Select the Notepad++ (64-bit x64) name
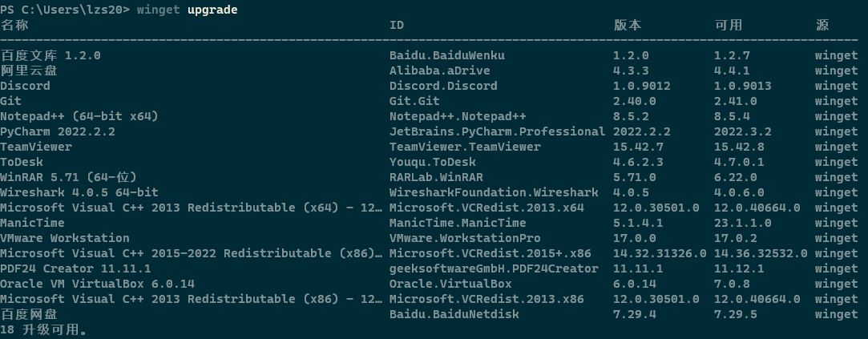 click(x=79, y=116)
